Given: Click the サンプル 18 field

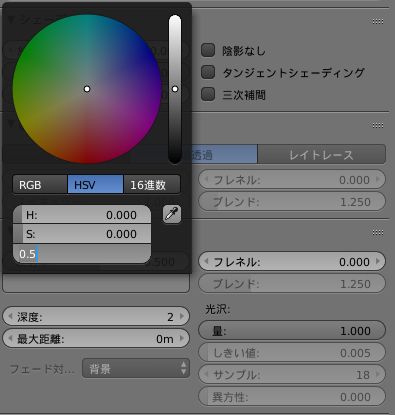Looking at the screenshot, I should coord(292,374).
